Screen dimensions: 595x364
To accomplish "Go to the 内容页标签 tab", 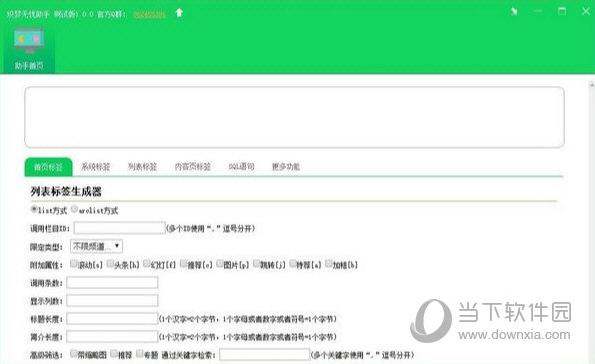I will (x=193, y=167).
